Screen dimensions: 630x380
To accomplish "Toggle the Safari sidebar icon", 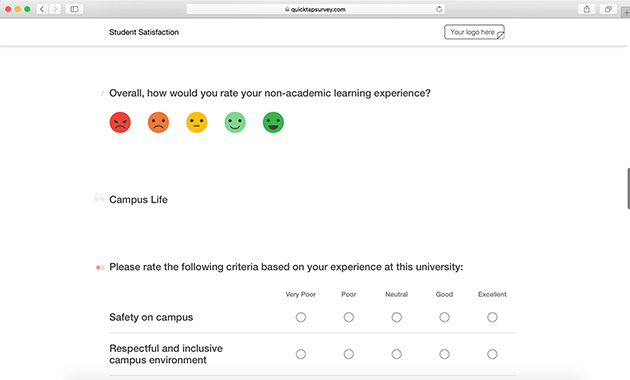I will pyautogui.click(x=74, y=9).
